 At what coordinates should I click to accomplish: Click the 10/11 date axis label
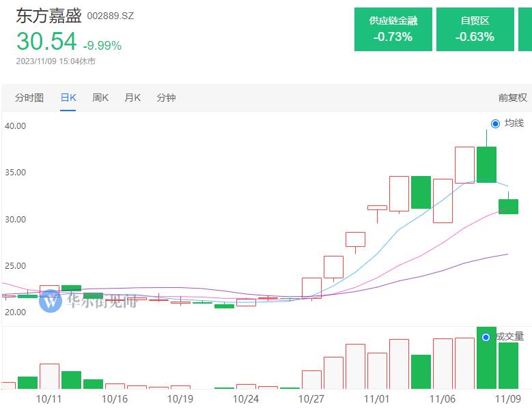pos(49,399)
